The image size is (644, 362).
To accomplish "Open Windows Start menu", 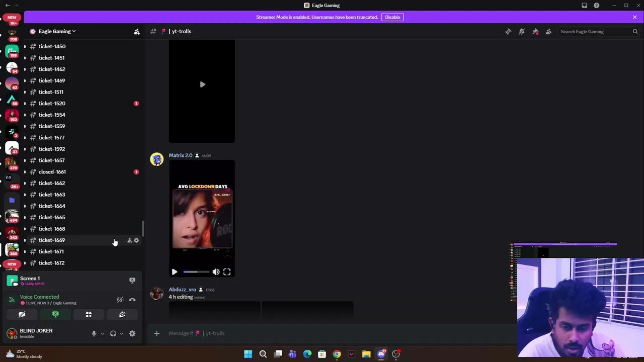I will [248, 354].
